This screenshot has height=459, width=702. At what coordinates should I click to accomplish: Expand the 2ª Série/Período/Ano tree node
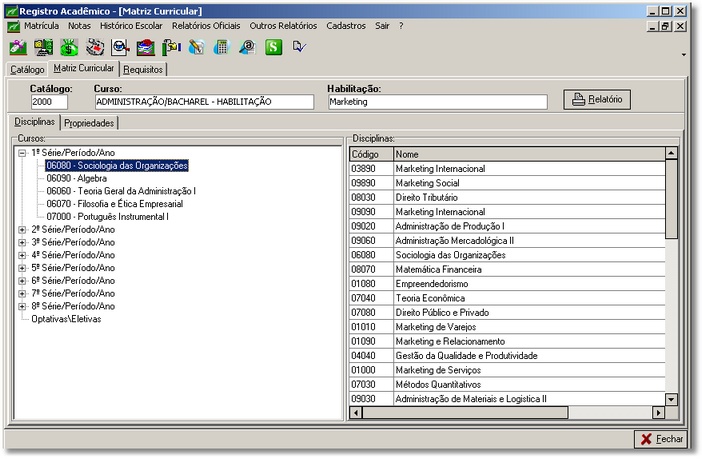coord(22,229)
